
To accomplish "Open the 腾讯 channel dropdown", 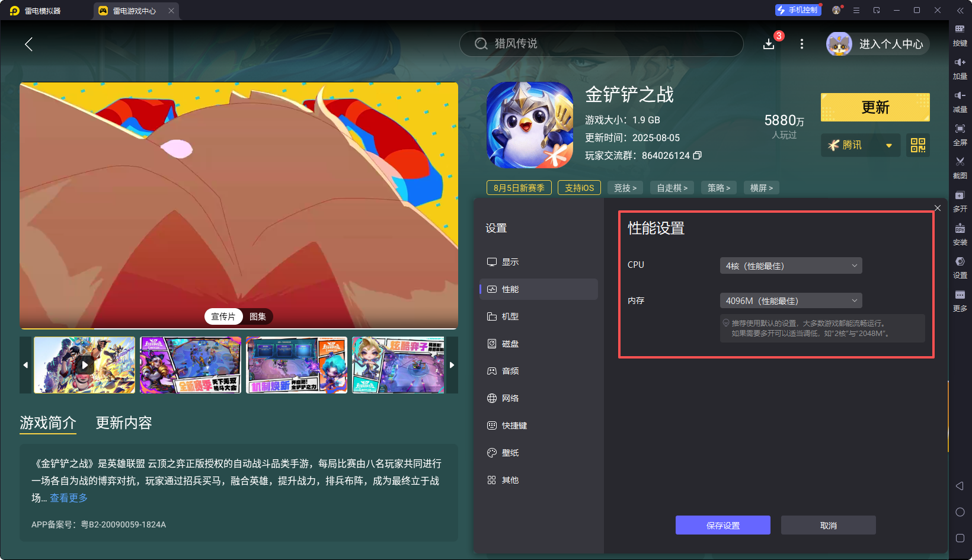I will click(x=861, y=145).
